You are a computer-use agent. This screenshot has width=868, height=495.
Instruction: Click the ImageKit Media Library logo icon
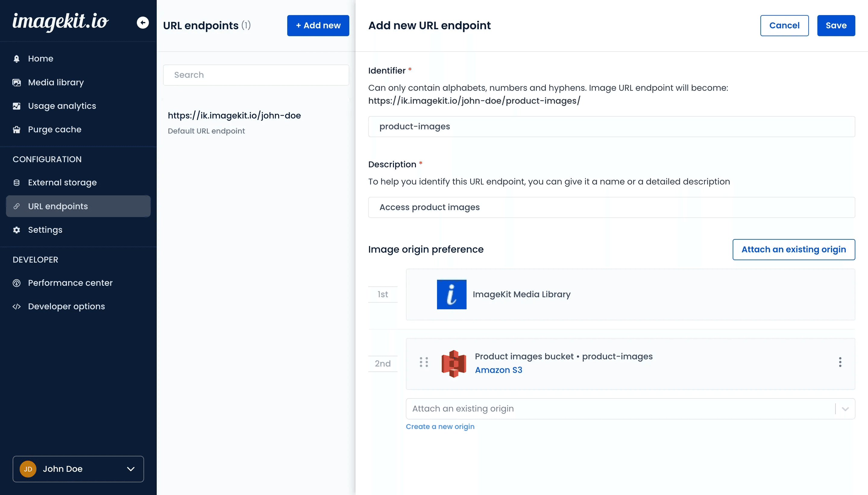451,295
